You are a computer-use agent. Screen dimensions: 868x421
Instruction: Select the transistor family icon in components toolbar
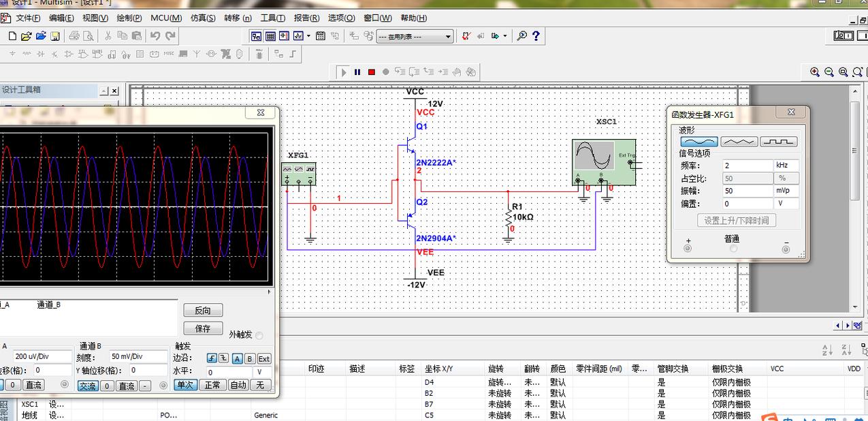(x=55, y=54)
